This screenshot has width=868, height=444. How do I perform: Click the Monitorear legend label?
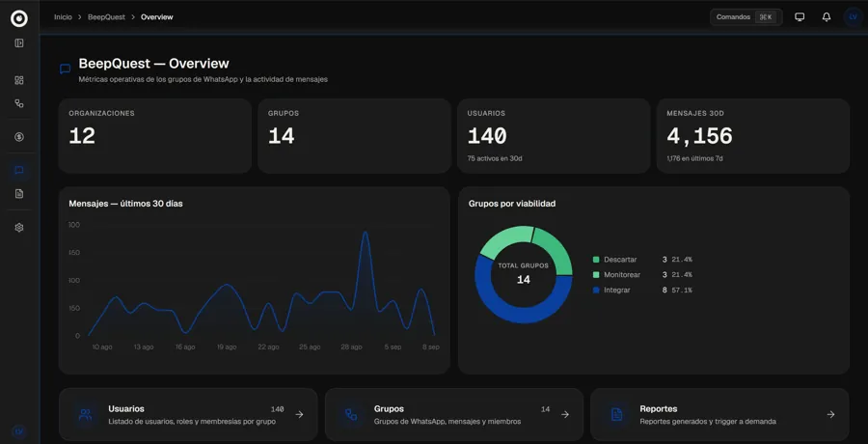(x=624, y=274)
